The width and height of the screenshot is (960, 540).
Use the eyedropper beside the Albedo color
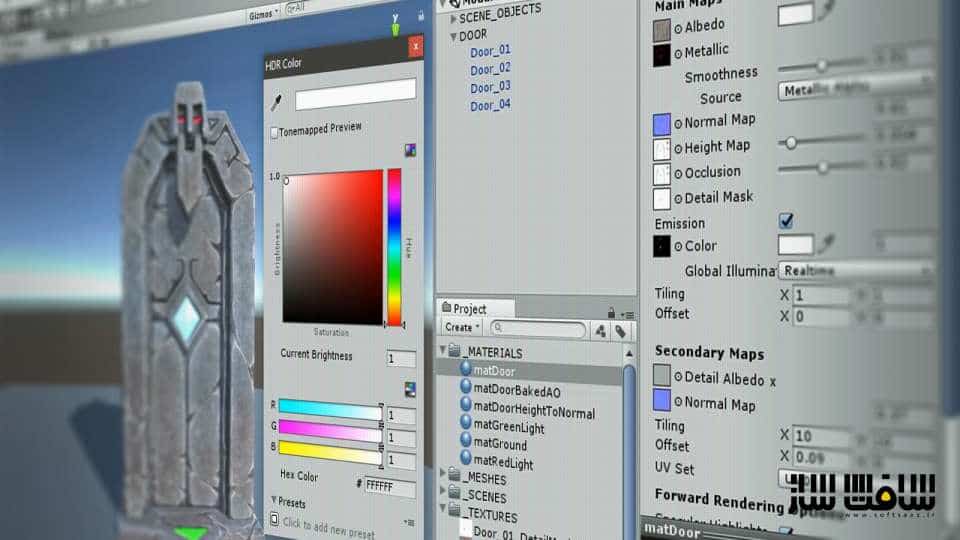pyautogui.click(x=827, y=10)
